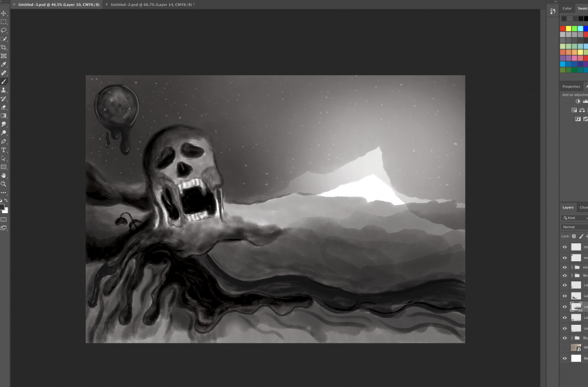The image size is (588, 387).
Task: Show the hidden image layer above Background
Action: pyautogui.click(x=564, y=348)
